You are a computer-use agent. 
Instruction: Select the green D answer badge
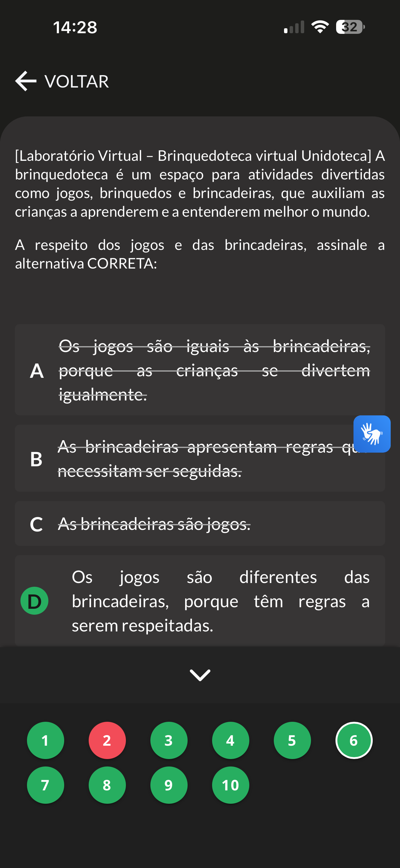pos(34,601)
